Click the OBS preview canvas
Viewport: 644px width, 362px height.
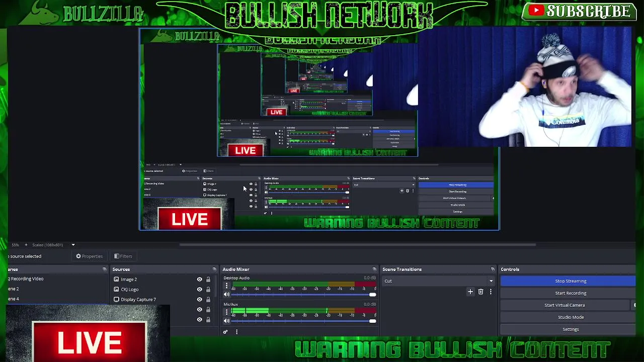point(319,130)
